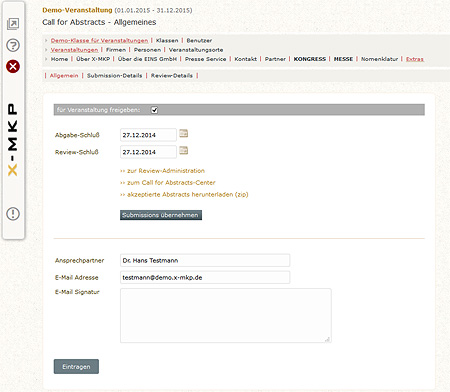The image size is (450, 392).
Task: Click the 'Demo-Veranstaltung' title text
Action: coord(77,10)
